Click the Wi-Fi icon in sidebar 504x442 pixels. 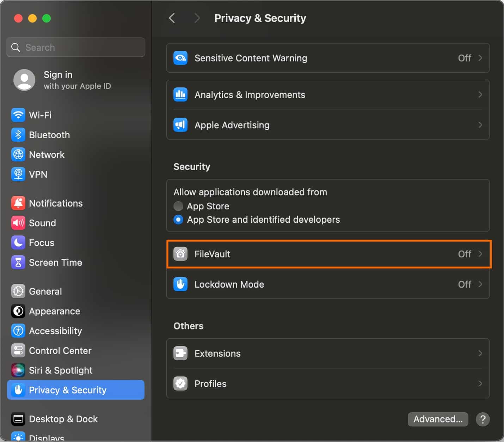tap(18, 115)
